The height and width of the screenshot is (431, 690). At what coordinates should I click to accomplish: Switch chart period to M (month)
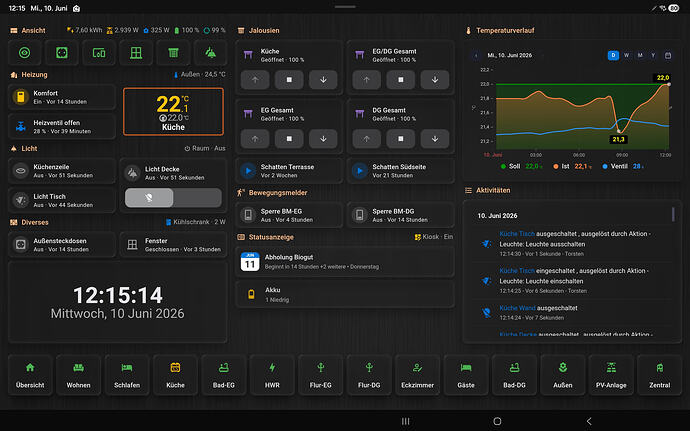[640, 55]
